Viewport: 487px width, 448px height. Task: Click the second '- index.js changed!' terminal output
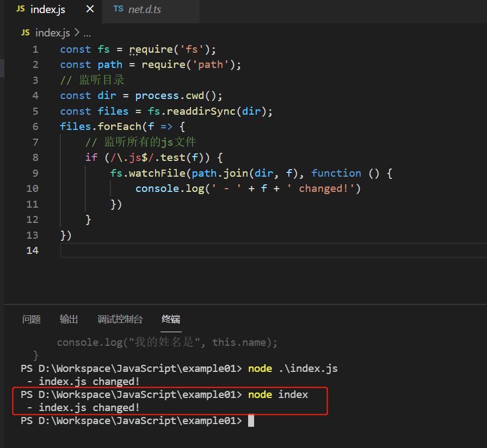coord(83,408)
